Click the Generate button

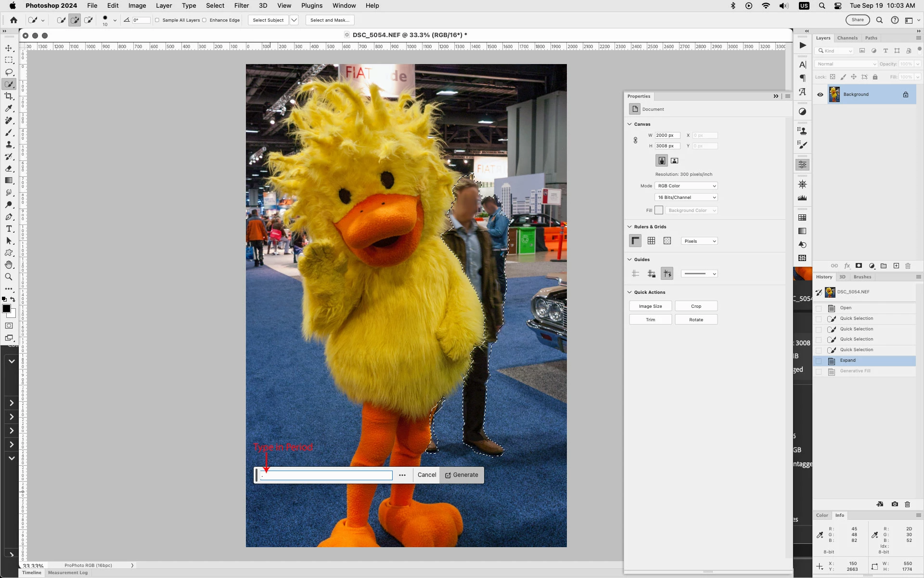coord(462,475)
